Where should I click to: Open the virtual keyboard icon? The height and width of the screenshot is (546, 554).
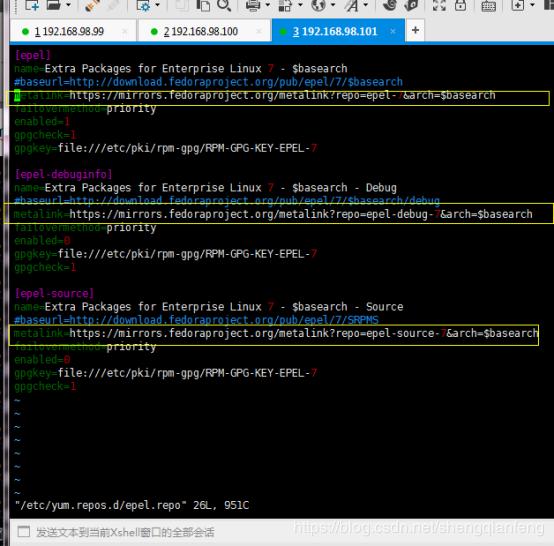pyautogui.click(x=489, y=6)
